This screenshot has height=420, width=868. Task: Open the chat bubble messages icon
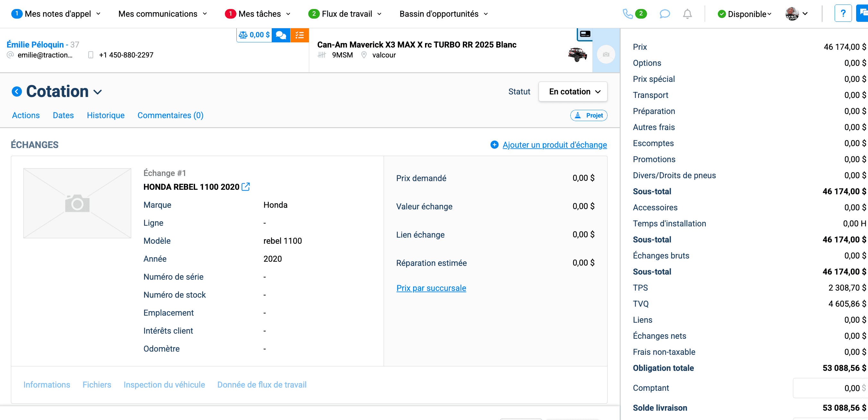tap(665, 14)
